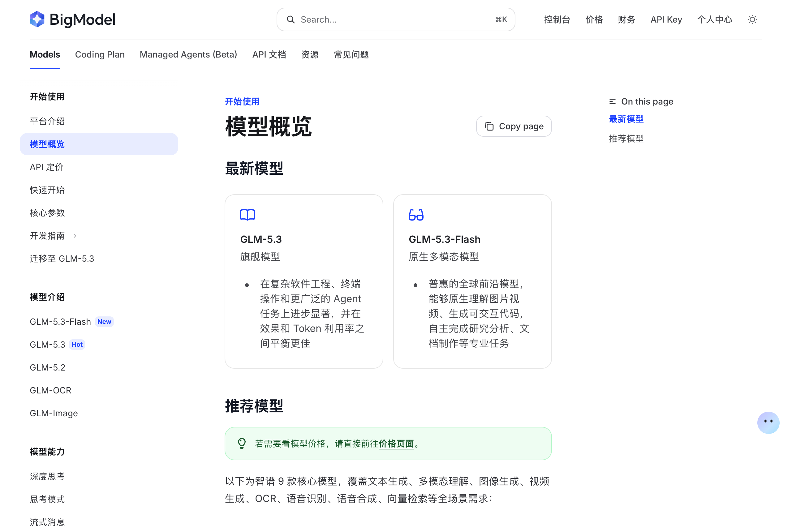This screenshot has height=532, width=792.
Task: Open 个人中心 in the top navigation
Action: point(715,20)
